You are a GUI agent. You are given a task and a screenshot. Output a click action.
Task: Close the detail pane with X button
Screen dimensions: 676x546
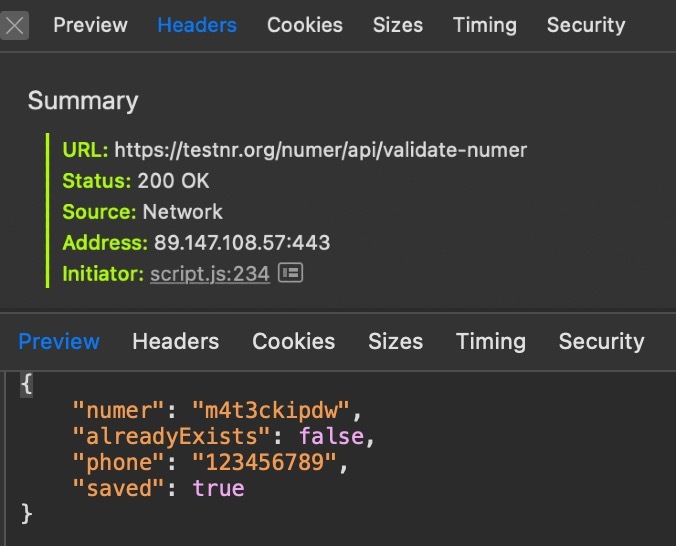click(x=14, y=26)
